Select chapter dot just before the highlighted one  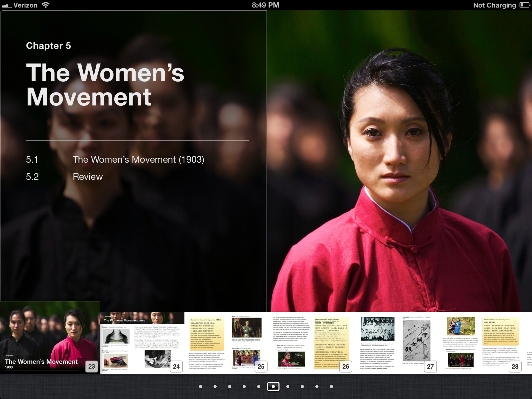259,387
